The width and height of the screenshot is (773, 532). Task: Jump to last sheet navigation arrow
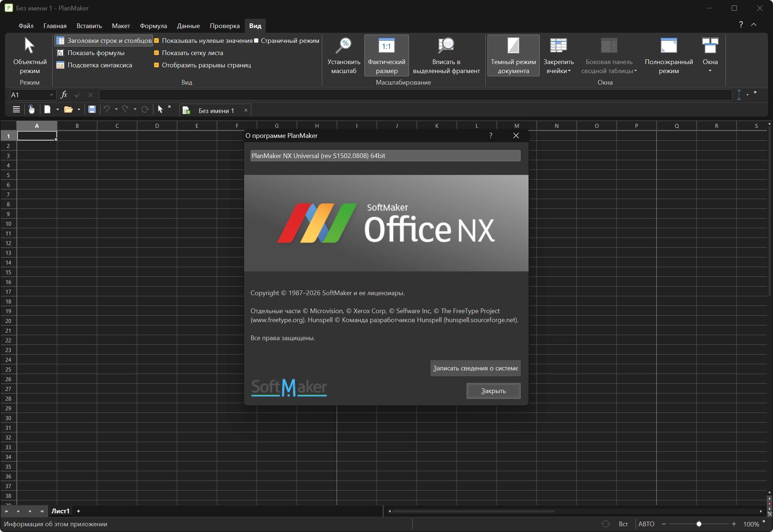pyautogui.click(x=42, y=511)
